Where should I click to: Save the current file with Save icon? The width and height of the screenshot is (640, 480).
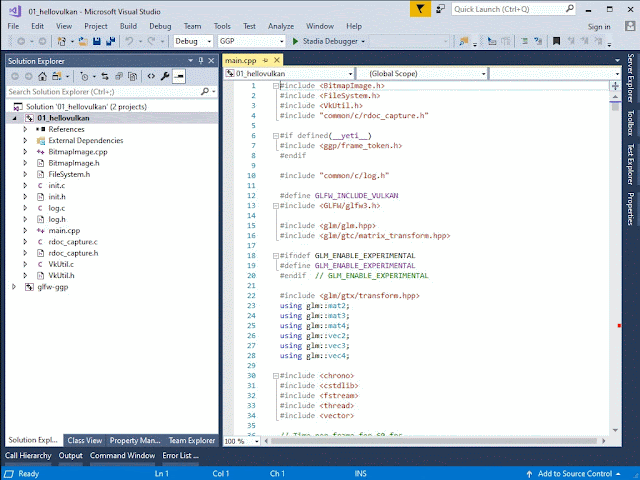[x=97, y=41]
